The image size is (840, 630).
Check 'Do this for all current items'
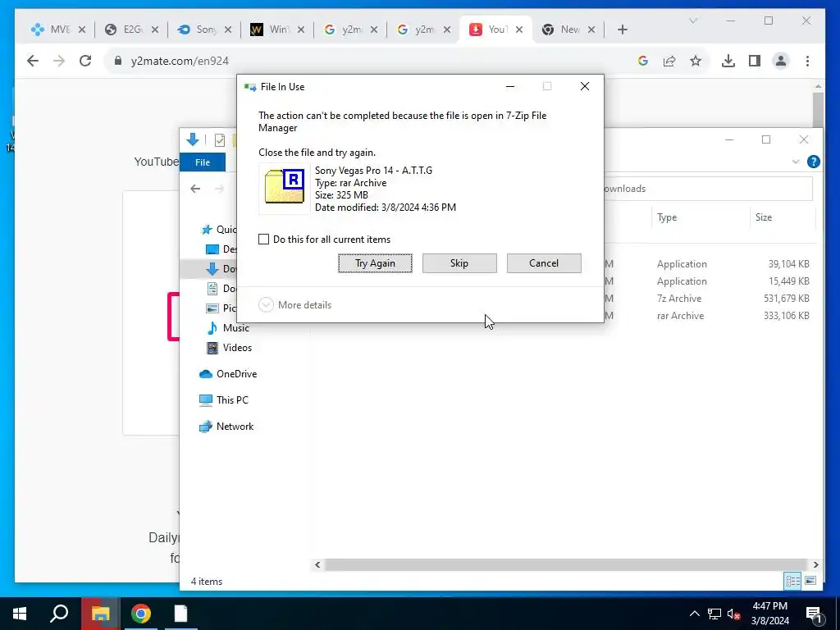pyautogui.click(x=263, y=240)
